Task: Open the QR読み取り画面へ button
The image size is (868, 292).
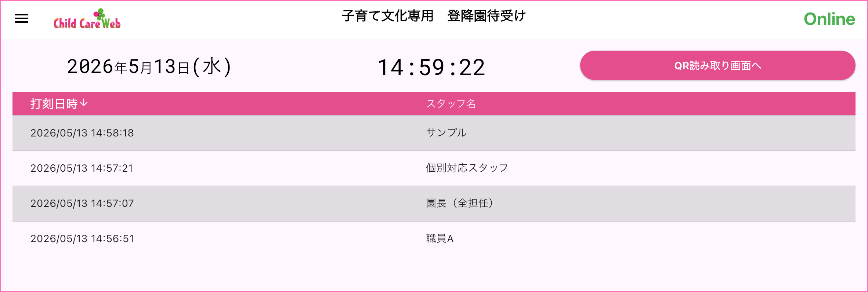Action: coord(717,65)
